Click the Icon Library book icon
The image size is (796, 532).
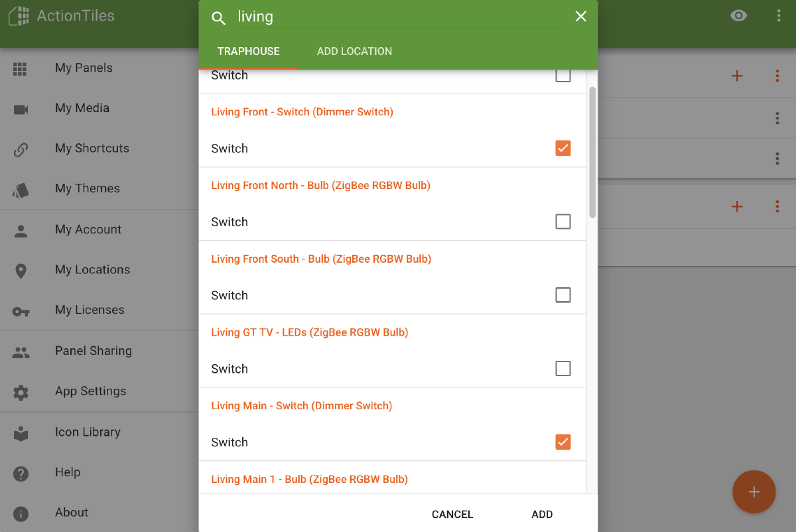tap(21, 434)
